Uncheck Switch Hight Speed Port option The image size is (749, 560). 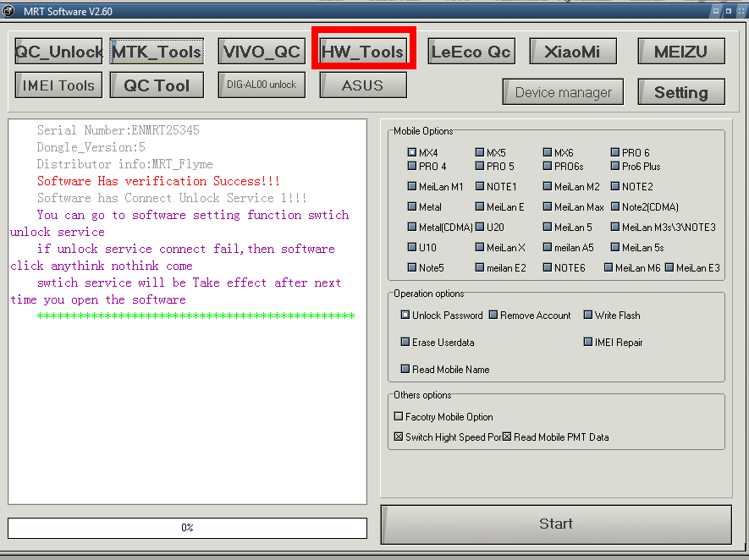coord(399,436)
